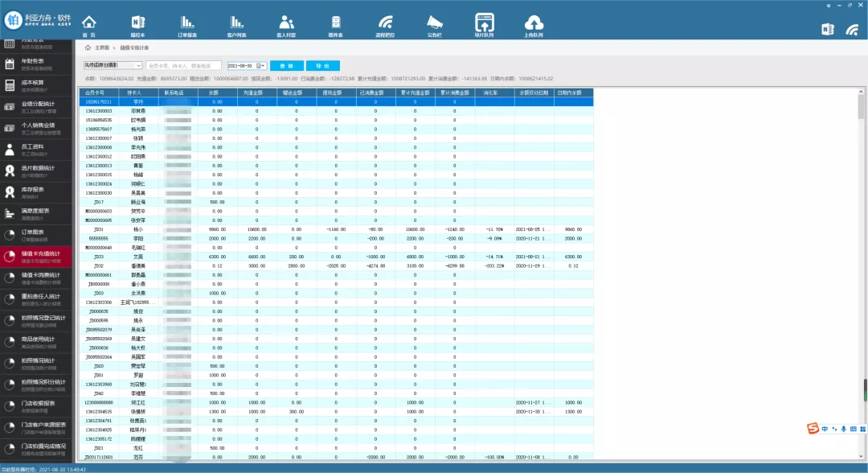Open 个人销售业绩 in the sidebar
The width and height of the screenshot is (868, 473).
point(36,129)
